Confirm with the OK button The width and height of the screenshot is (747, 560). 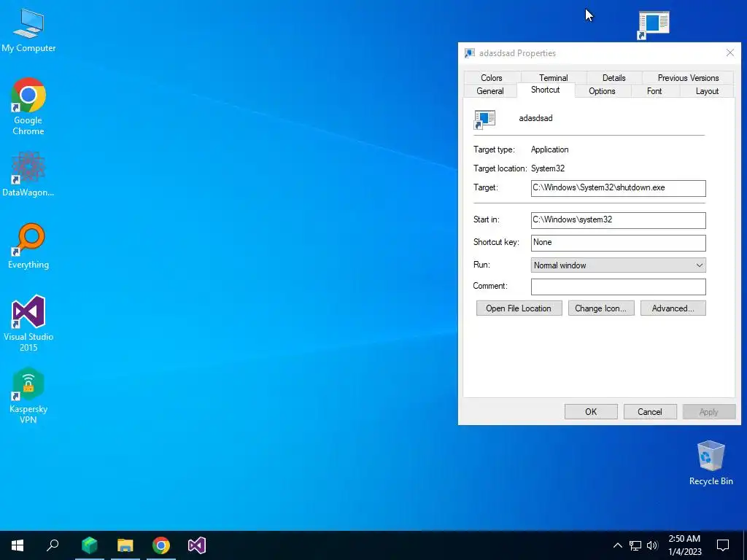(591, 412)
